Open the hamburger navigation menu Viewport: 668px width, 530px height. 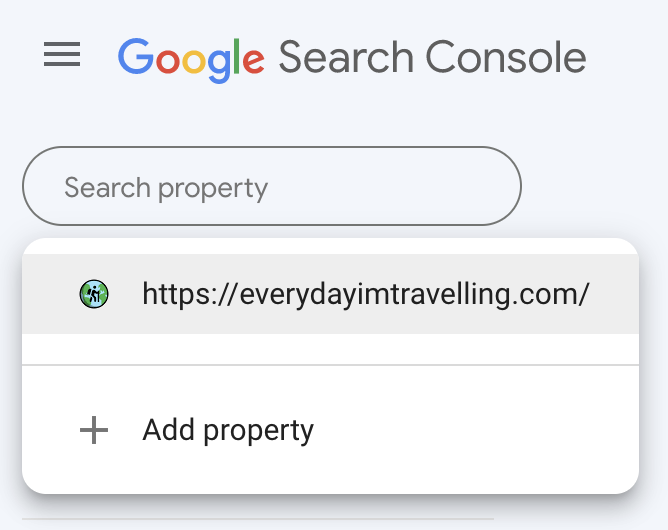pyautogui.click(x=62, y=56)
